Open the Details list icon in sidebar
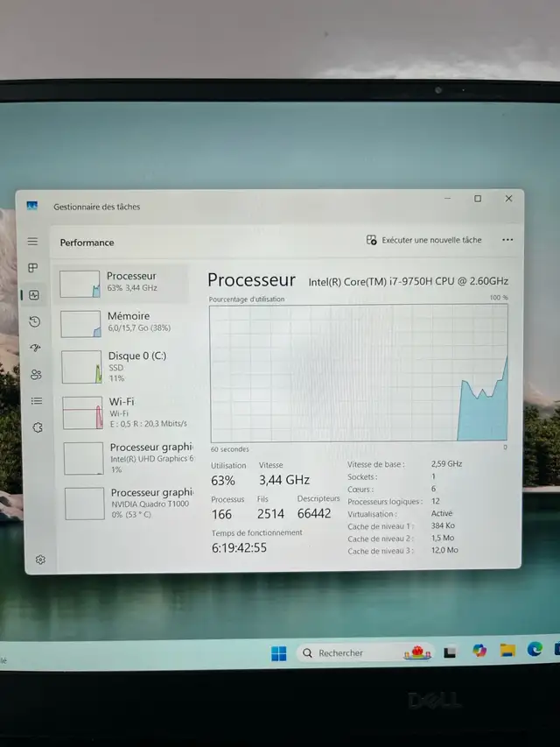560x747 pixels. tap(37, 401)
